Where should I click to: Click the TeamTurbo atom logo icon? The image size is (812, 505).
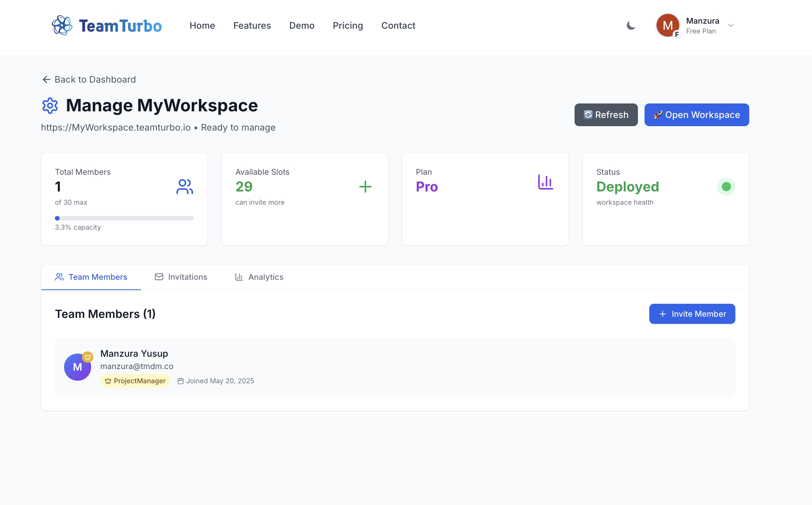62,25
